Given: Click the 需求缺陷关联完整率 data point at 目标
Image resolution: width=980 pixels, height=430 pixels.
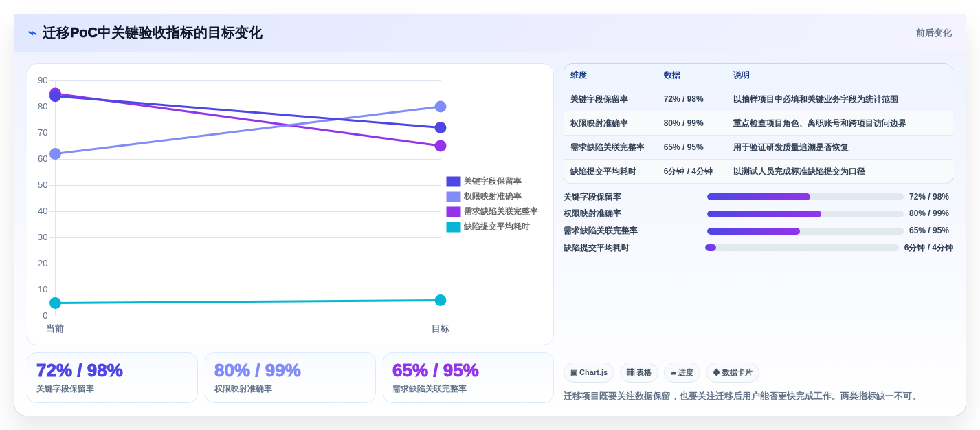Looking at the screenshot, I should (441, 146).
